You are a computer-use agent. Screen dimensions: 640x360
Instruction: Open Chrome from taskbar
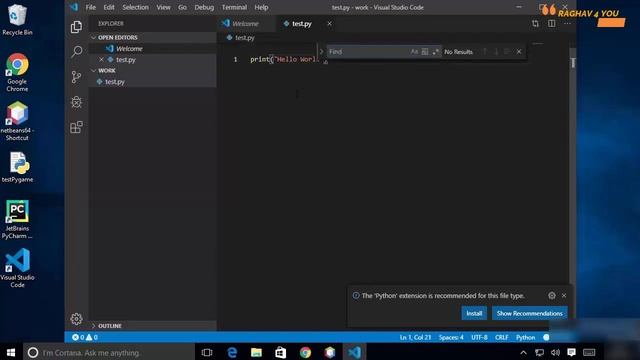(305, 352)
